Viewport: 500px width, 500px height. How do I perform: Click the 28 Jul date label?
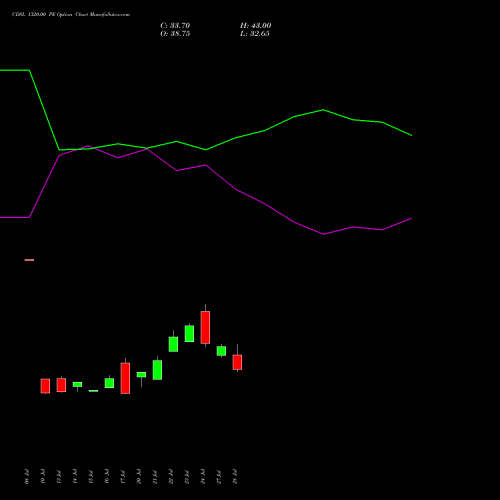click(235, 476)
